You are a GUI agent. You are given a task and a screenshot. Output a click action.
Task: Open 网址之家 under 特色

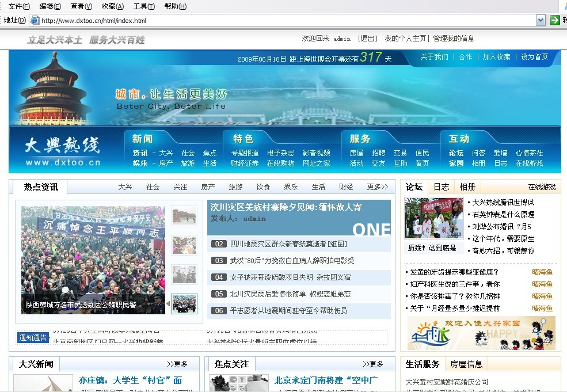click(317, 163)
